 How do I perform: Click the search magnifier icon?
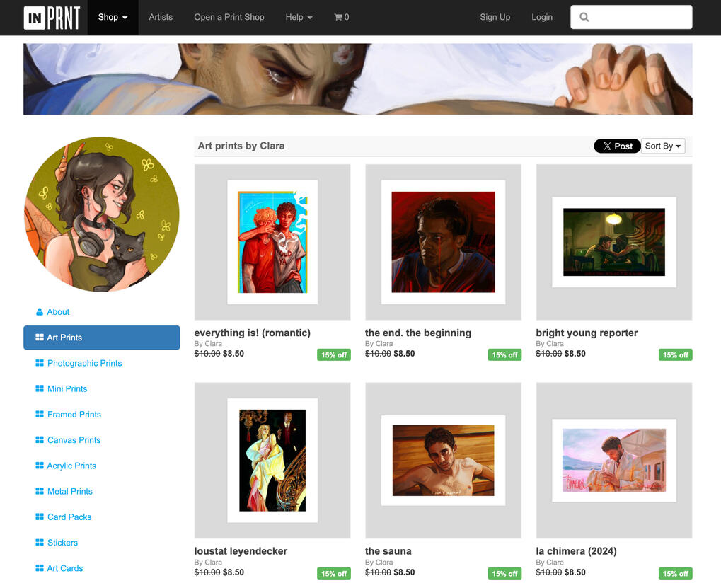(584, 17)
